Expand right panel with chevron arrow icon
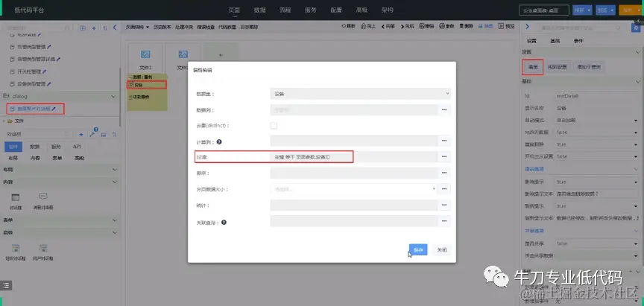Screen dimensions: 644x306 528,27
